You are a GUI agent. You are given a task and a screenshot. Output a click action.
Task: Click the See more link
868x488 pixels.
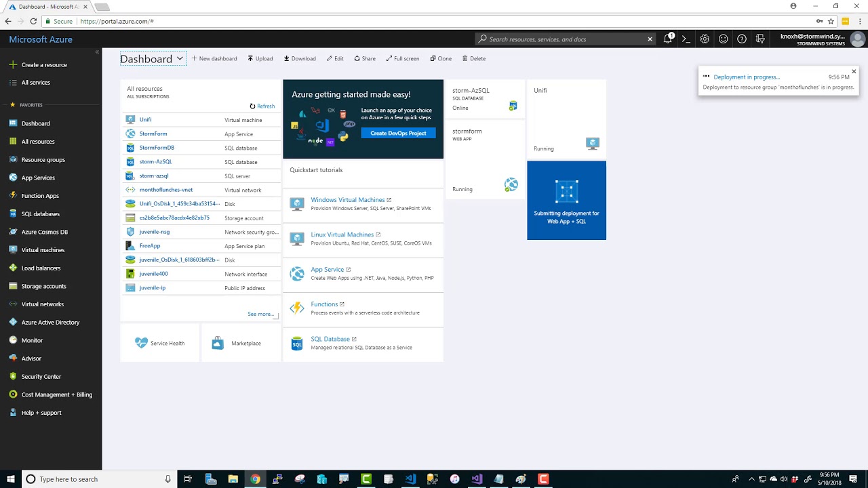point(261,314)
